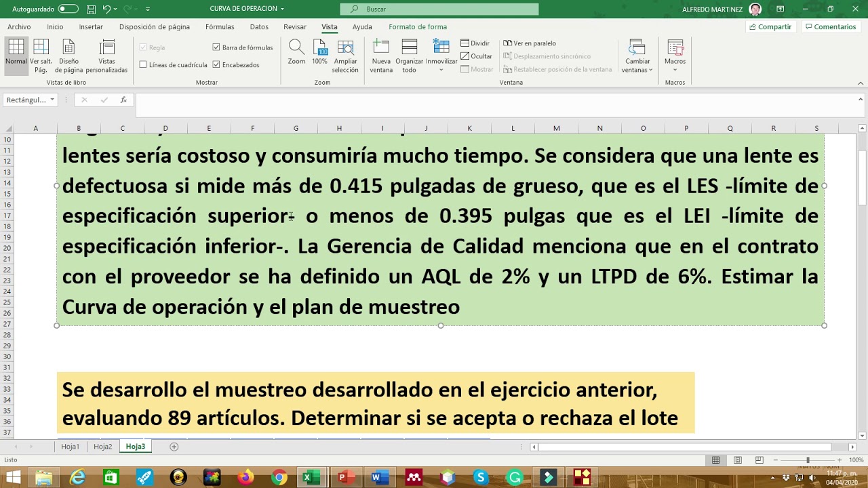The width and height of the screenshot is (868, 488).
Task: Open the Formato de forma tab
Action: (x=418, y=27)
